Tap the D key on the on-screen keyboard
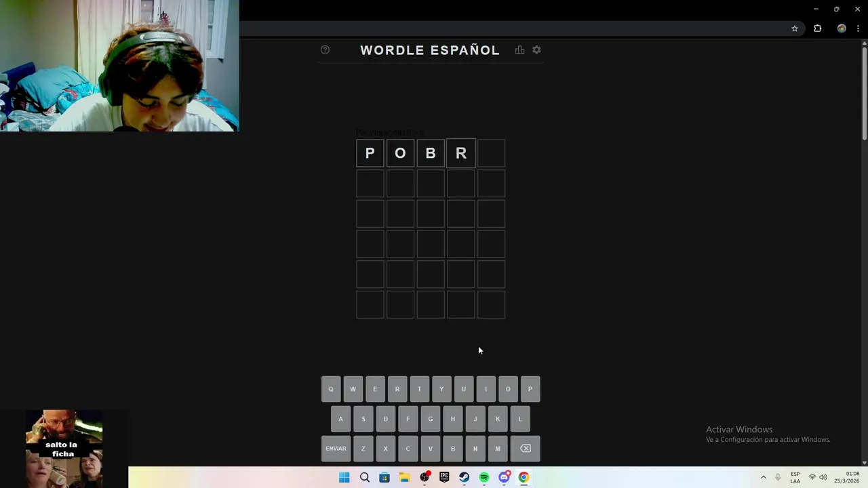This screenshot has width=868, height=488. pyautogui.click(x=385, y=419)
